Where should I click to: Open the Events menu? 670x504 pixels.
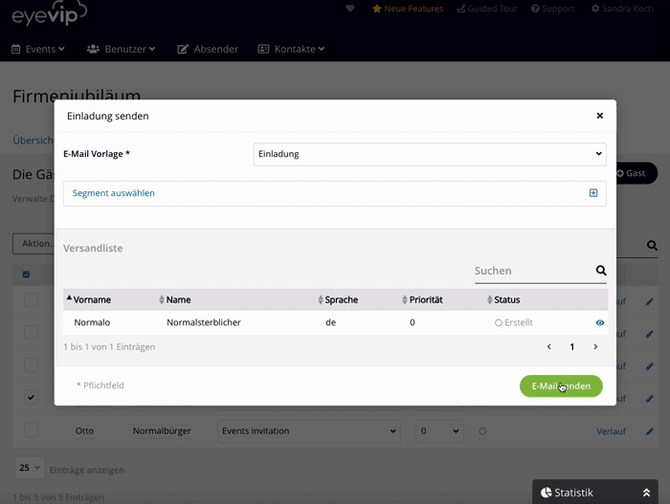(38, 48)
